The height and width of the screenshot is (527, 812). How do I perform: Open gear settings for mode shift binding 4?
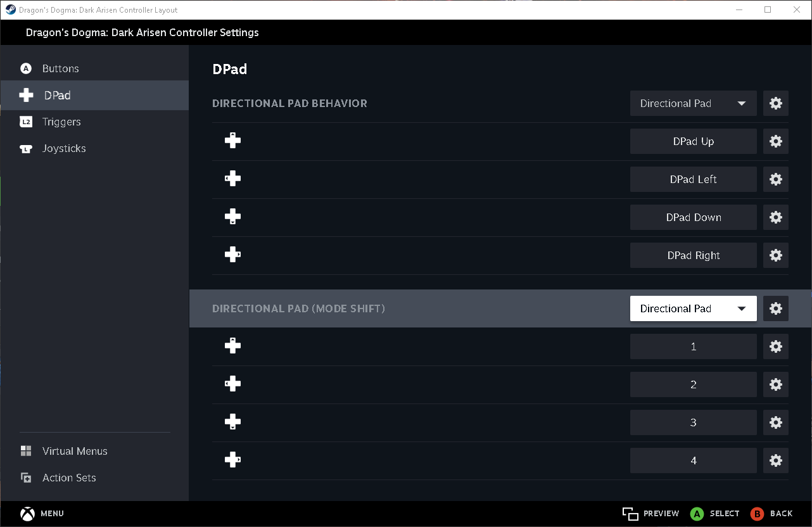pos(776,460)
